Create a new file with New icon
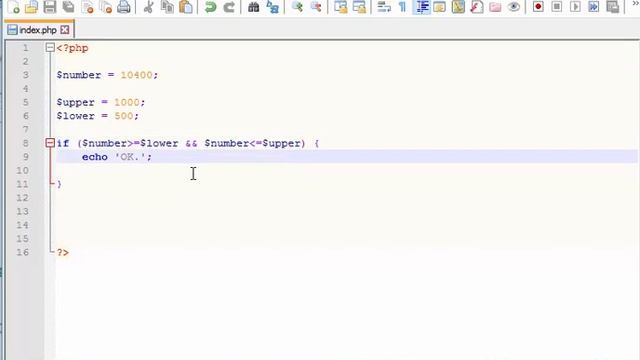640x360 pixels. (x=13, y=7)
